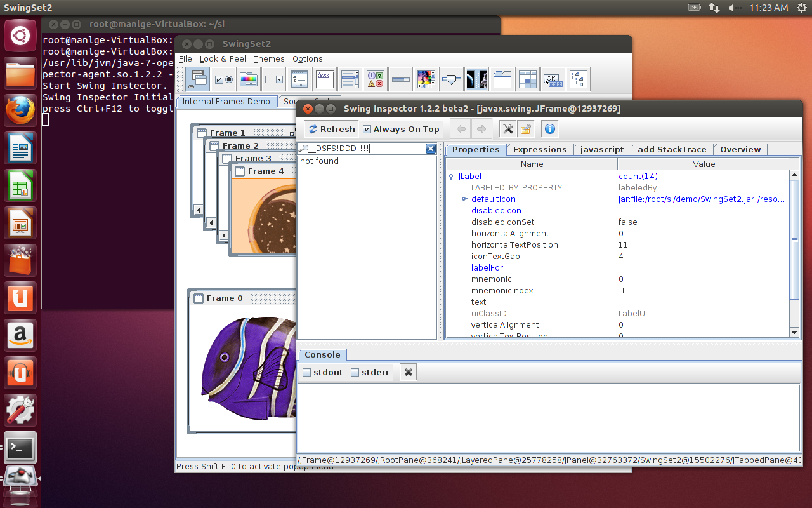The height and width of the screenshot is (508, 812).
Task: Enable the stdout checkbox in Console
Action: (307, 373)
